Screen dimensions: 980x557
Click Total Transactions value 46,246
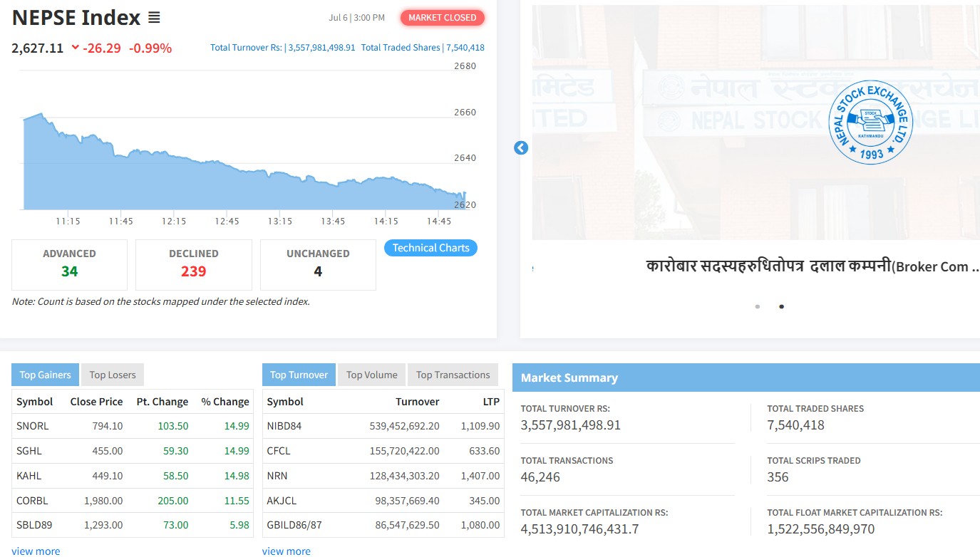pos(541,477)
